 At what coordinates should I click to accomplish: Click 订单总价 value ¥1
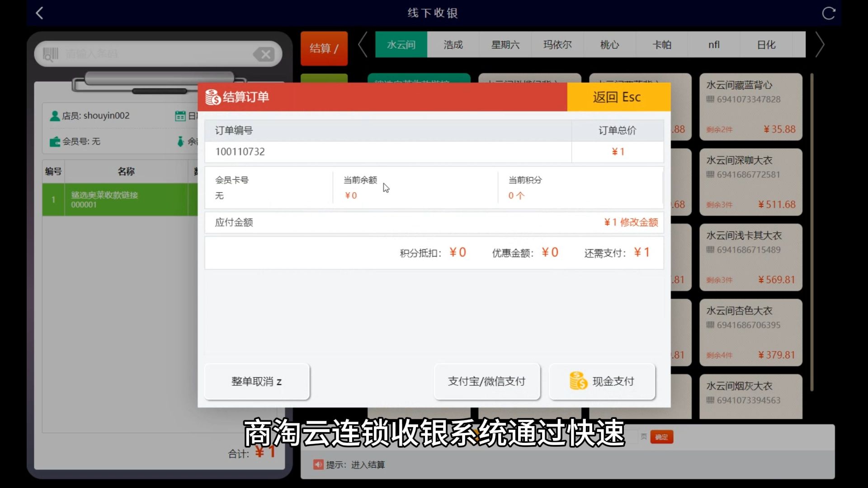tap(618, 152)
